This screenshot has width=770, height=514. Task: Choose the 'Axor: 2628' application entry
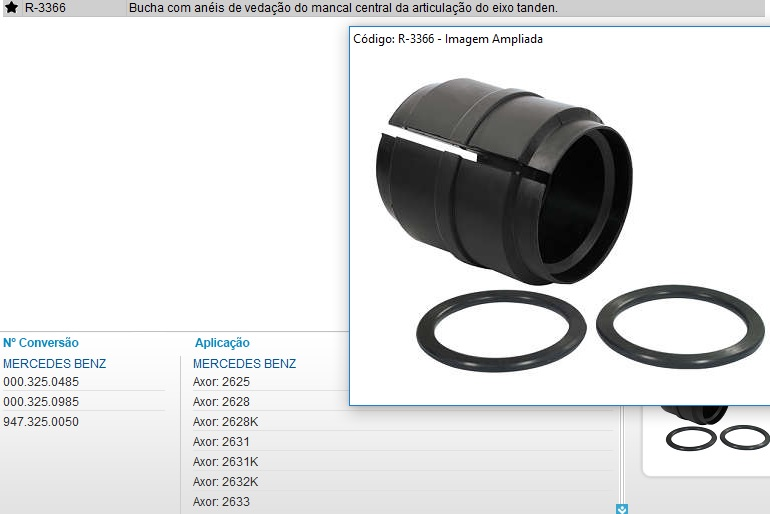pos(221,402)
